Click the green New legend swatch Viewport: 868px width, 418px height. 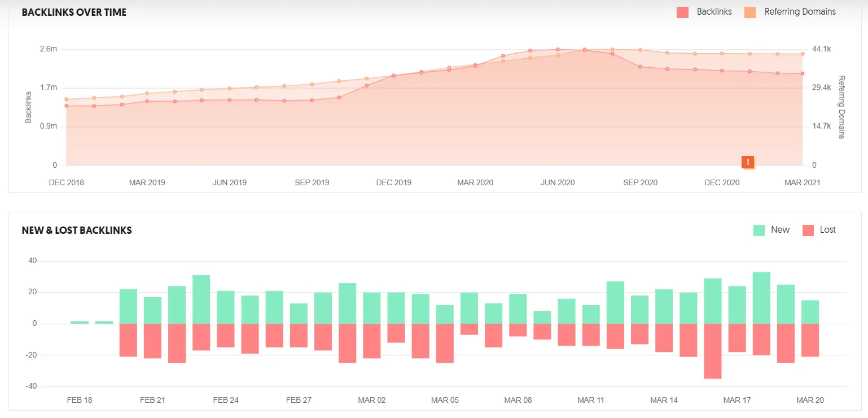(759, 230)
